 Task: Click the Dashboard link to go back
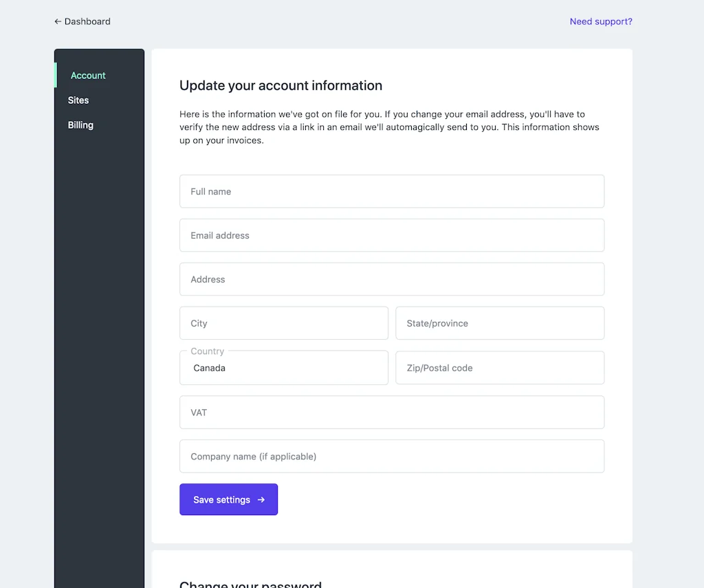(x=87, y=21)
